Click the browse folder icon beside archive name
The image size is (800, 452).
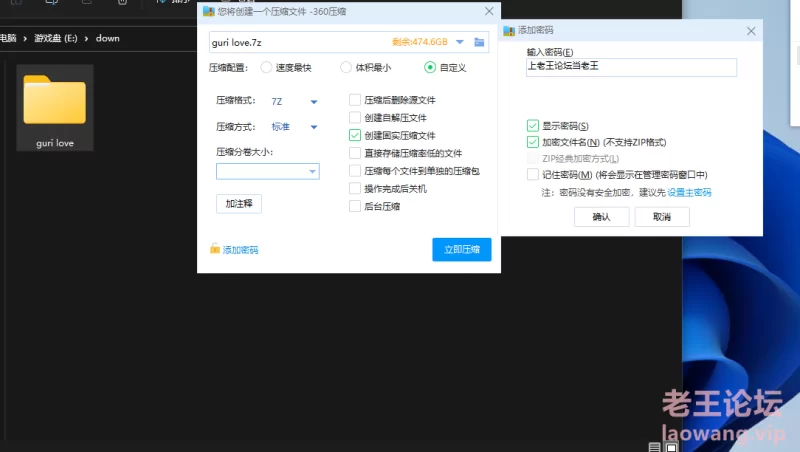(479, 42)
